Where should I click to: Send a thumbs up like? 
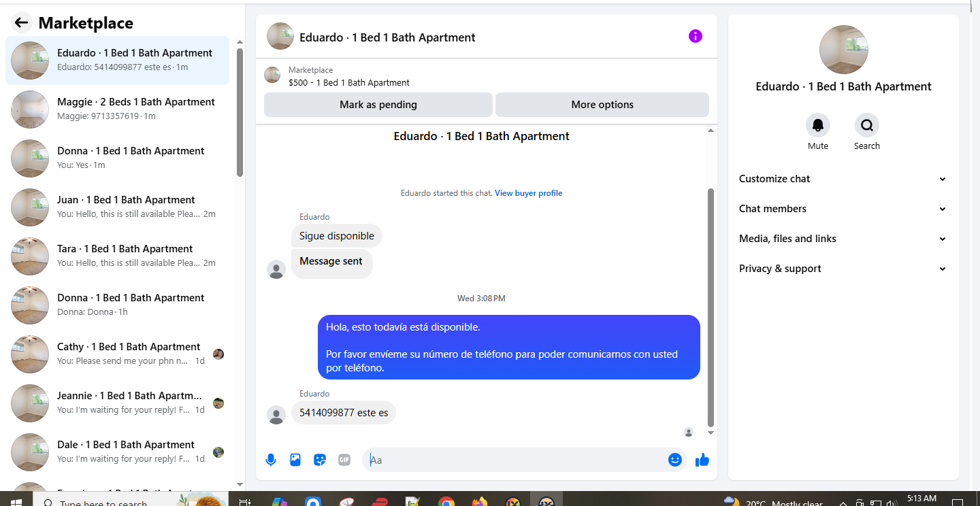point(702,460)
